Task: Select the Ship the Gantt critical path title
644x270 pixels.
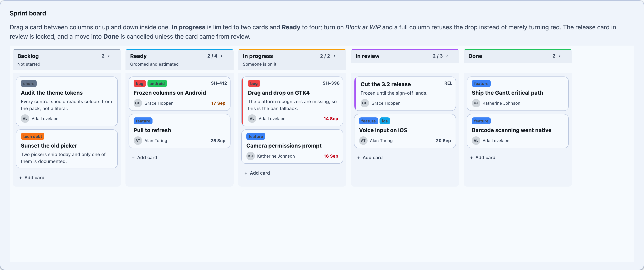Action: [x=508, y=93]
